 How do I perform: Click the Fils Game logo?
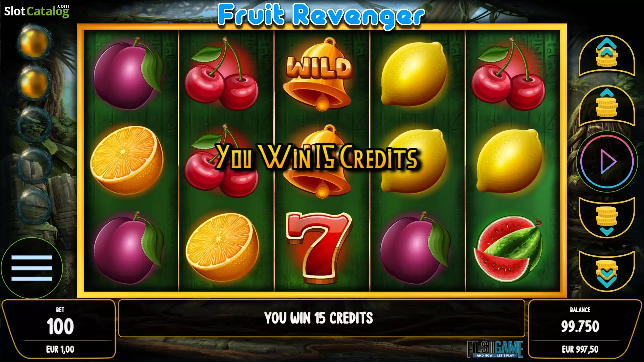tap(495, 349)
